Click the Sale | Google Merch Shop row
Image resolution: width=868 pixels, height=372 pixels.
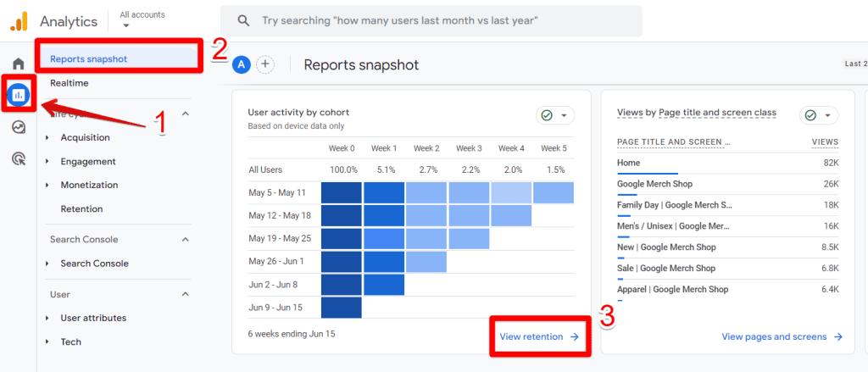click(x=728, y=268)
